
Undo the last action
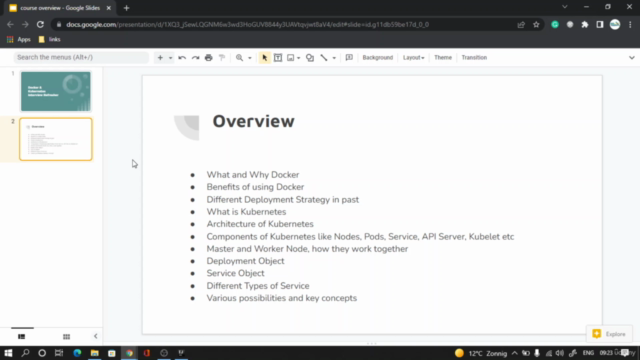(182, 58)
